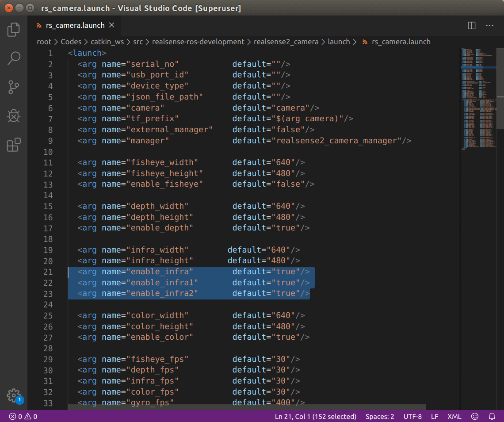
Task: Click "fisheye_width" argument name
Action: 162,162
